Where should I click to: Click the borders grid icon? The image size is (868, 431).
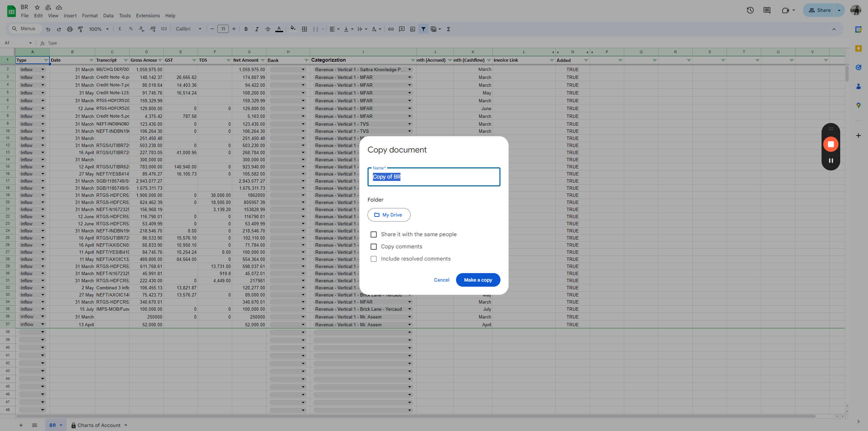(304, 29)
